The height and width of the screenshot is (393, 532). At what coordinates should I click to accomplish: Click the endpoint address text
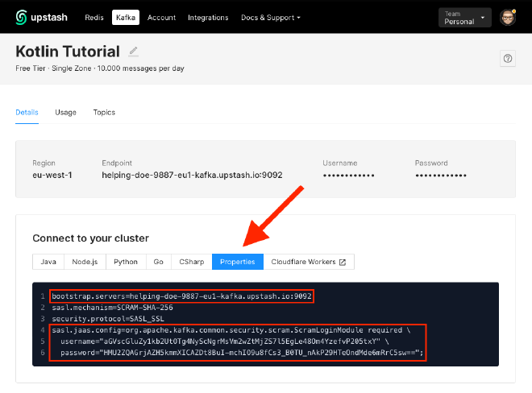click(x=193, y=175)
